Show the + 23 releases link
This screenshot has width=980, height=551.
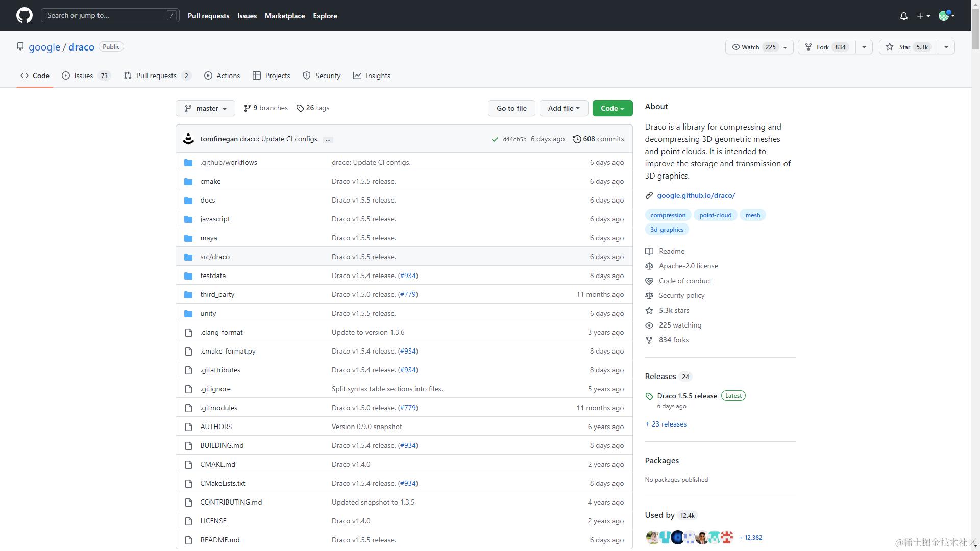coord(666,424)
